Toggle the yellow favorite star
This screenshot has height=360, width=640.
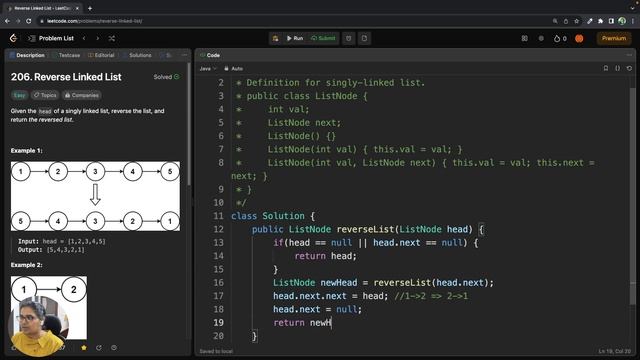[84, 348]
